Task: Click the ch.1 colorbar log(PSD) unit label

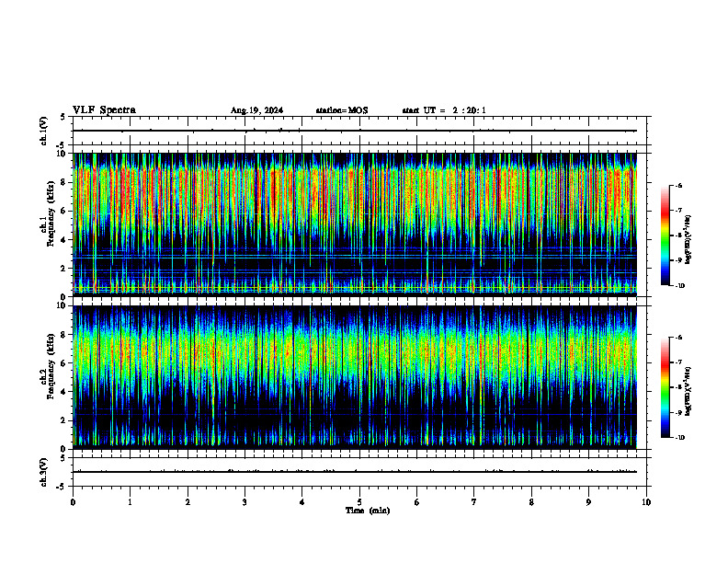Action: click(688, 240)
